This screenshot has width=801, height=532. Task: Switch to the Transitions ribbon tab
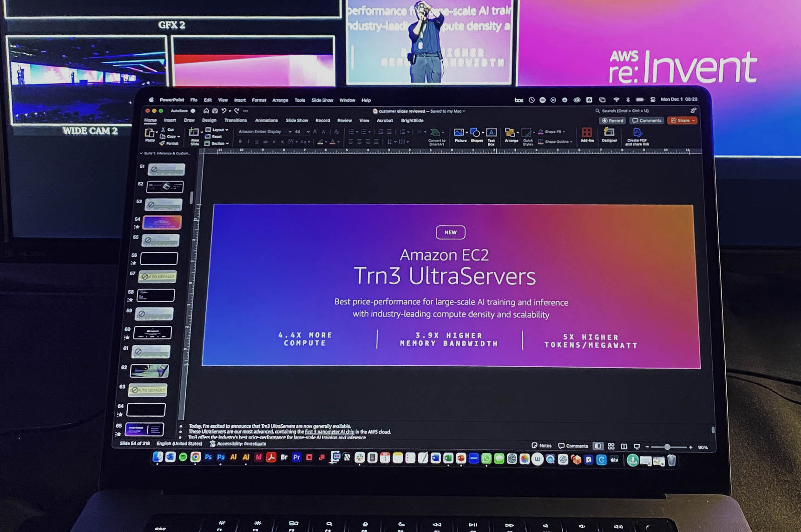tap(236, 120)
